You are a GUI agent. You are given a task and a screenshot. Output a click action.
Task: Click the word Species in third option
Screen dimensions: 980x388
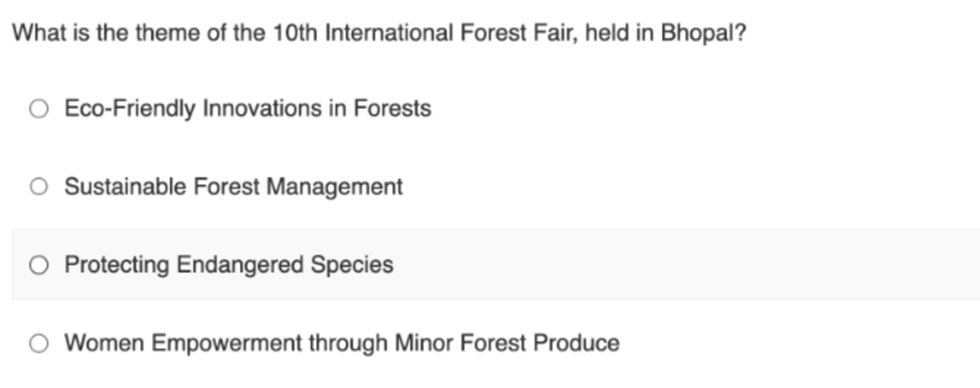click(x=352, y=265)
